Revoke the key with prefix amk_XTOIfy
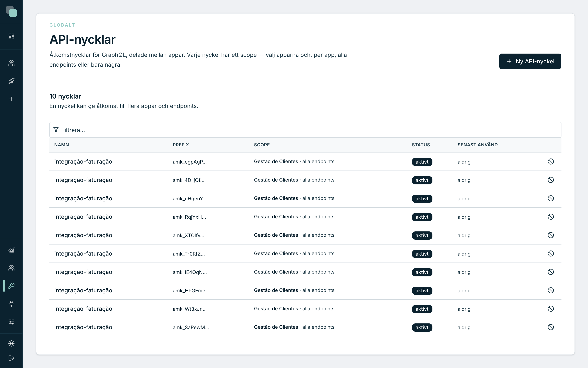 pos(551,235)
